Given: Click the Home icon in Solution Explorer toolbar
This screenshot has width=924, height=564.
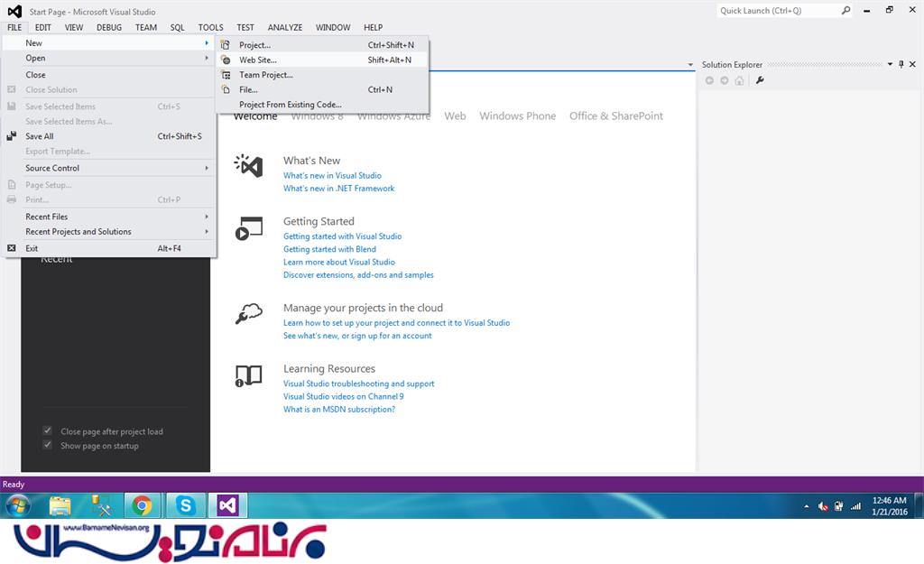Looking at the screenshot, I should click(x=739, y=80).
